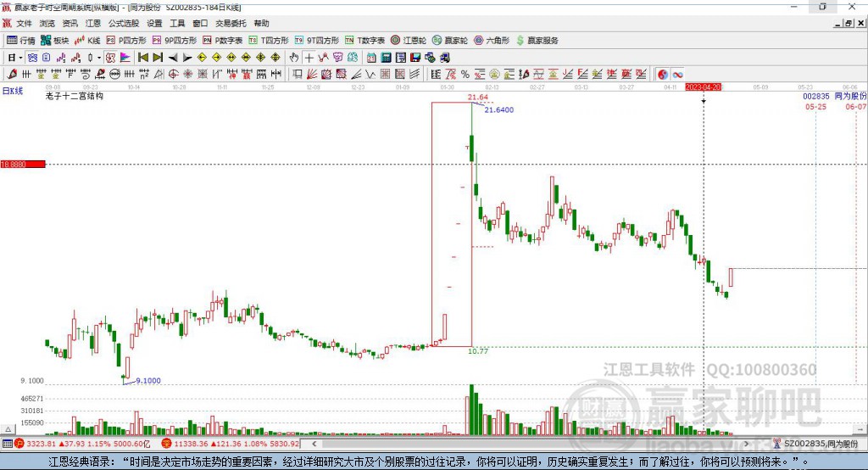
Task: Open the 赢家轮 wheel tool
Action: (450, 41)
